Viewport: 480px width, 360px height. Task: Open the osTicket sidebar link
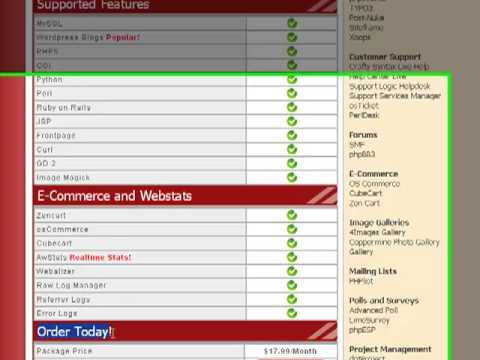click(364, 106)
